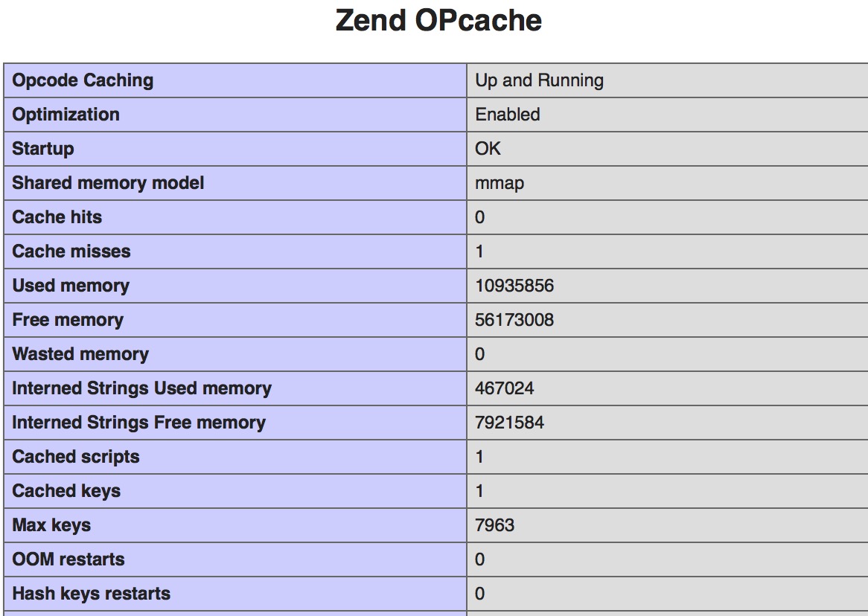Select the Max keys value 7963
Image resolution: width=868 pixels, height=616 pixels.
(494, 525)
